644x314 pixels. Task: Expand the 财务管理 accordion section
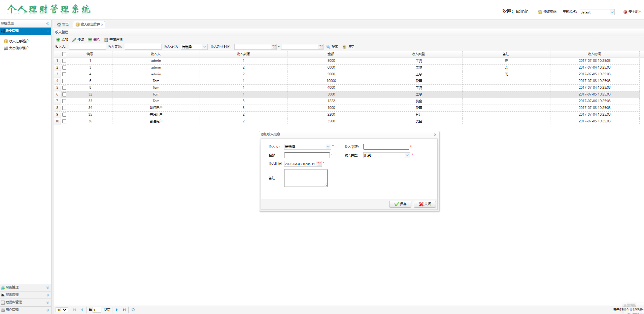25,287
